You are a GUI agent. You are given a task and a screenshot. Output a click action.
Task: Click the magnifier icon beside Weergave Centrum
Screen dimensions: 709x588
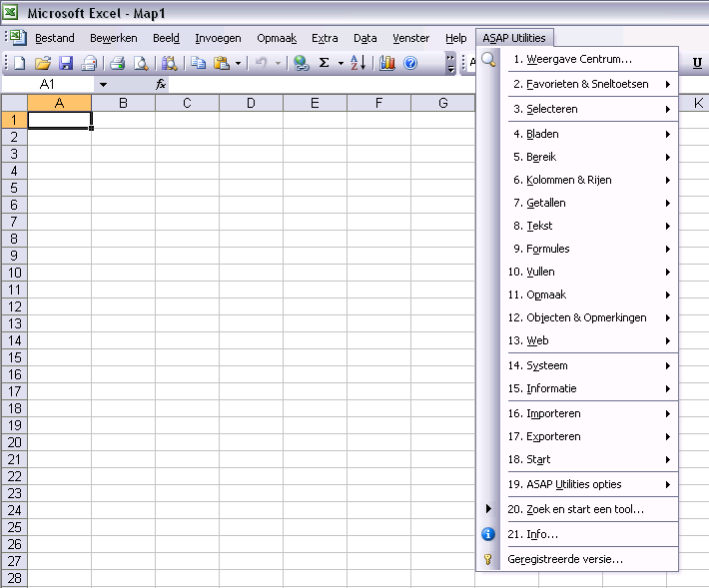488,59
